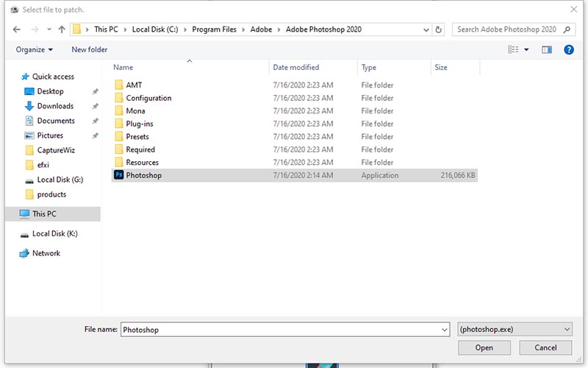The width and height of the screenshot is (588, 368).
Task: Go to Desktop in the sidebar
Action: [50, 91]
